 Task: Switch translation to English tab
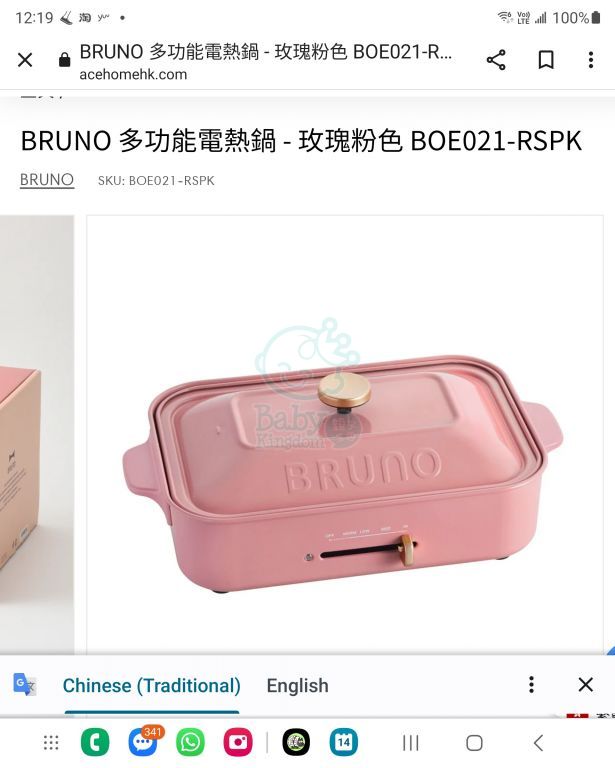[x=297, y=686]
